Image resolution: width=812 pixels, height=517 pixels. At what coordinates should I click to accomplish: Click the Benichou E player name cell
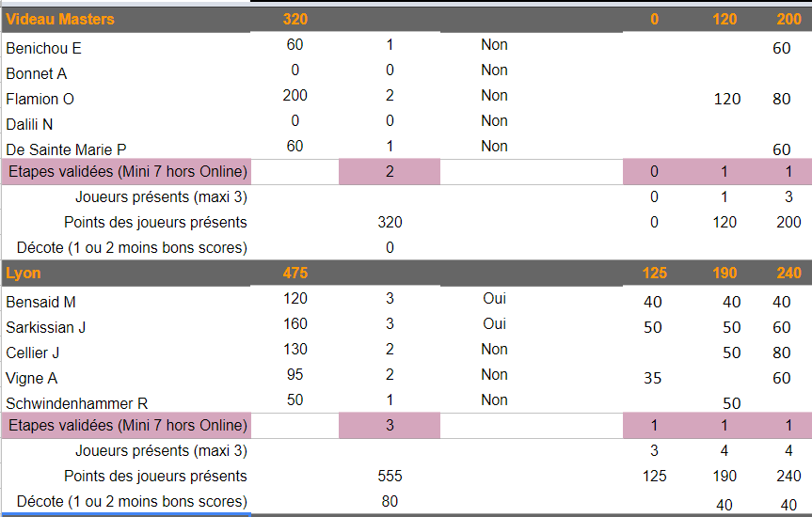[126, 48]
